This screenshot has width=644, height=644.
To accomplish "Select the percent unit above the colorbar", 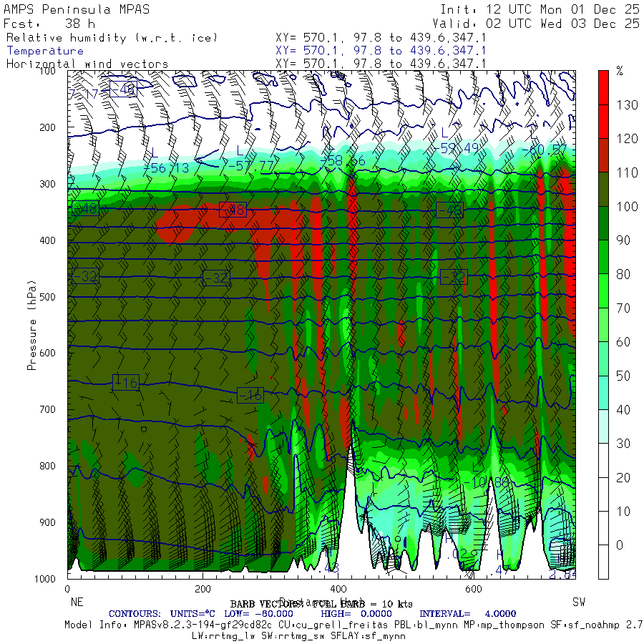I will coord(620,72).
